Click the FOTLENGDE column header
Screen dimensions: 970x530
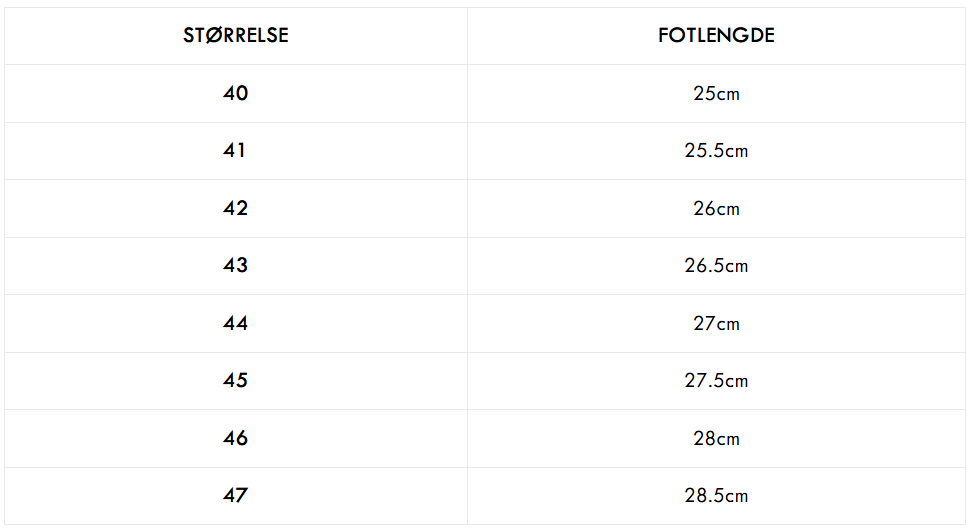point(716,35)
